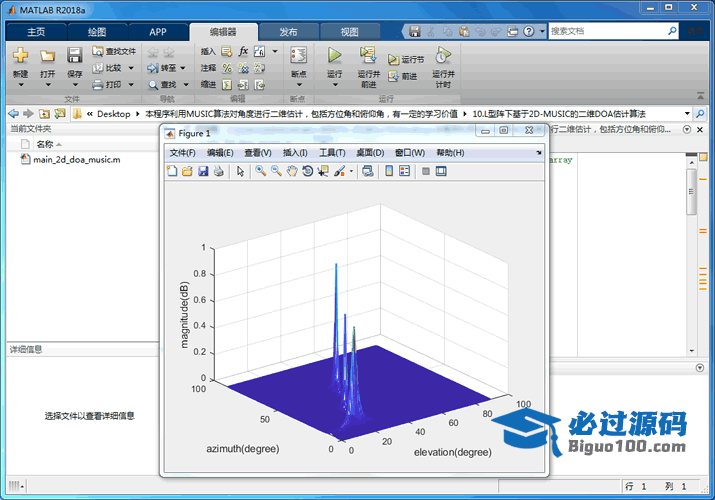Click the Compare (比较) button

[107, 68]
